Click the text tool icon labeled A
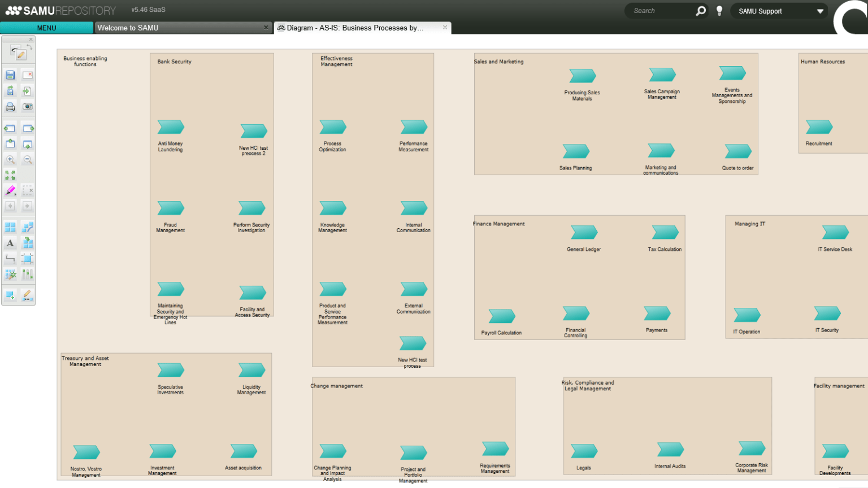This screenshot has height=488, width=868. click(x=9, y=243)
